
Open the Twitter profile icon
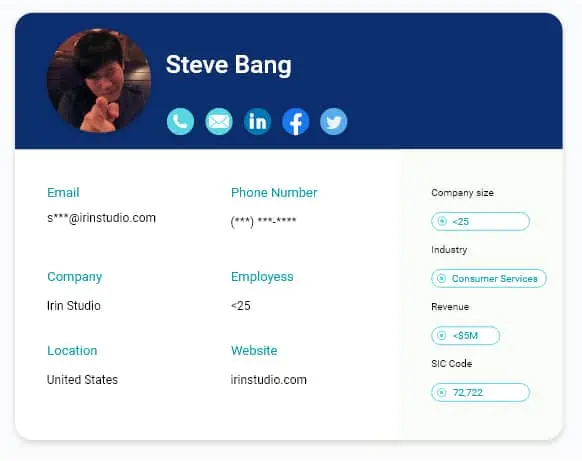point(334,121)
